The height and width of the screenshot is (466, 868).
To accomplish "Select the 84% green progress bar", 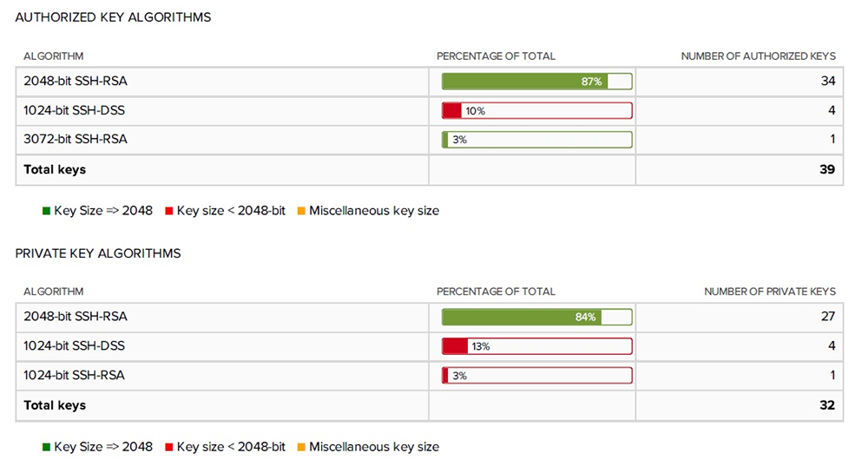I will (x=537, y=317).
